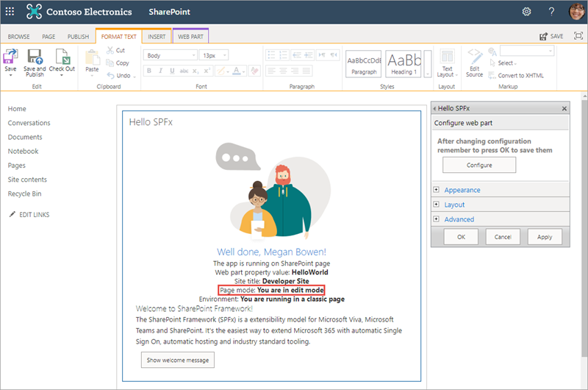Click Show welcome message button
Image resolution: width=588 pixels, height=390 pixels.
[x=178, y=360]
